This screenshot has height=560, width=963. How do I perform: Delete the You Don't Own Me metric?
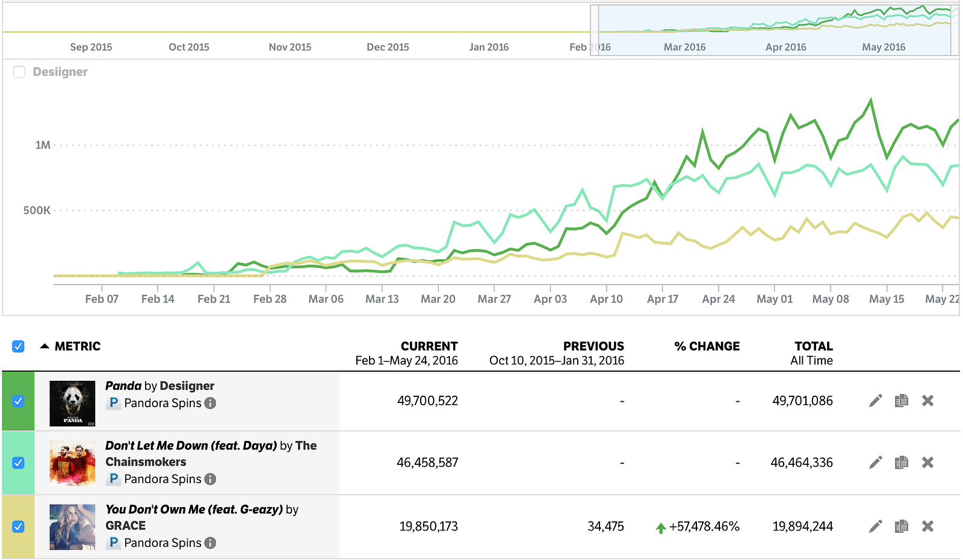point(927,526)
